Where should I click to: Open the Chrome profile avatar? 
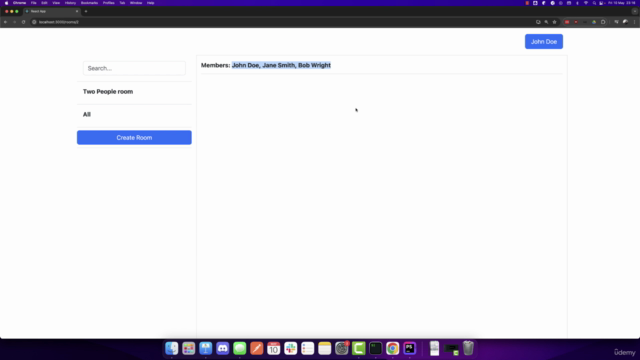(x=625, y=22)
